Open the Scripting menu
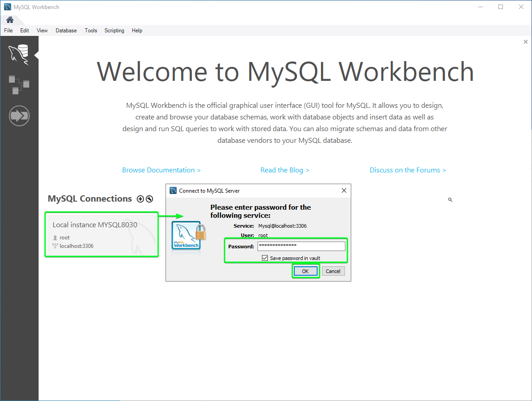Screen dimensions: 532x401 click(x=114, y=31)
